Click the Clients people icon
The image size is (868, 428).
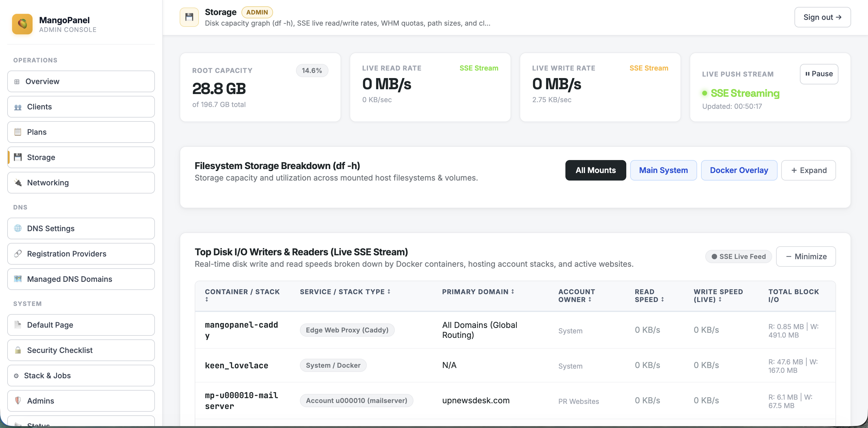point(18,107)
